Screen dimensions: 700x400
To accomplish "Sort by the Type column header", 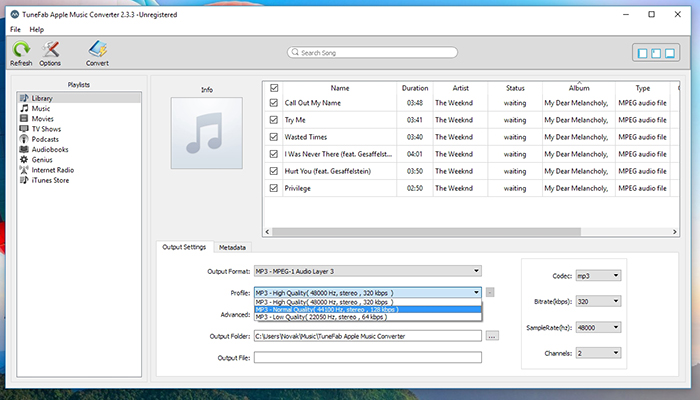I will tap(643, 88).
